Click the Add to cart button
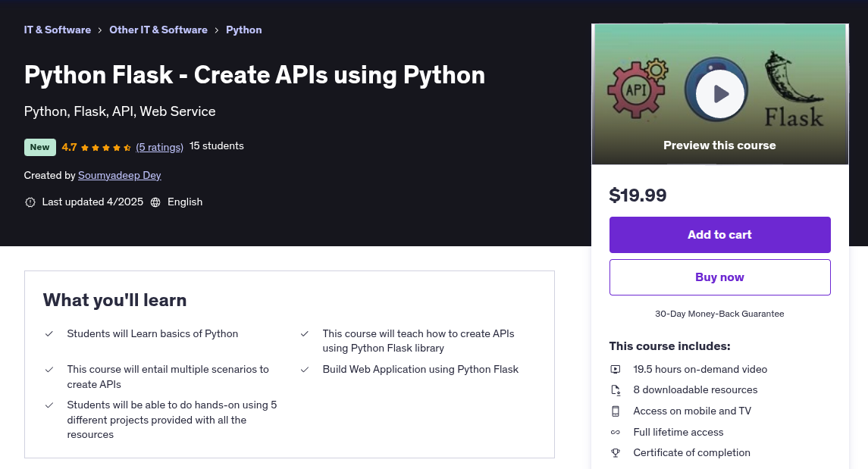This screenshot has width=868, height=469. pyautogui.click(x=719, y=235)
